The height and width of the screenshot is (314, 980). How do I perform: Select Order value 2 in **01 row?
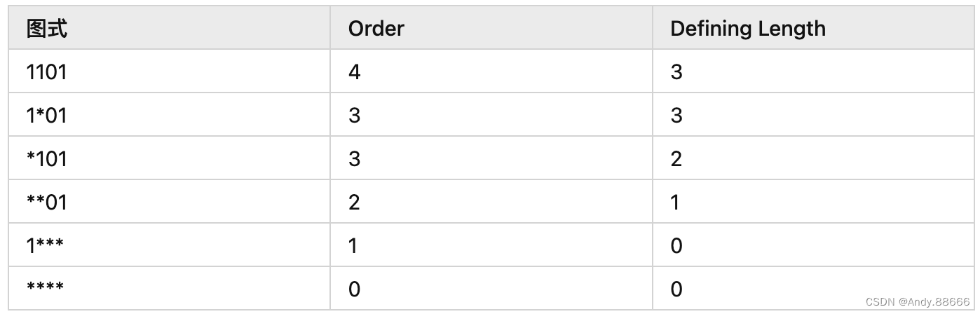354,202
